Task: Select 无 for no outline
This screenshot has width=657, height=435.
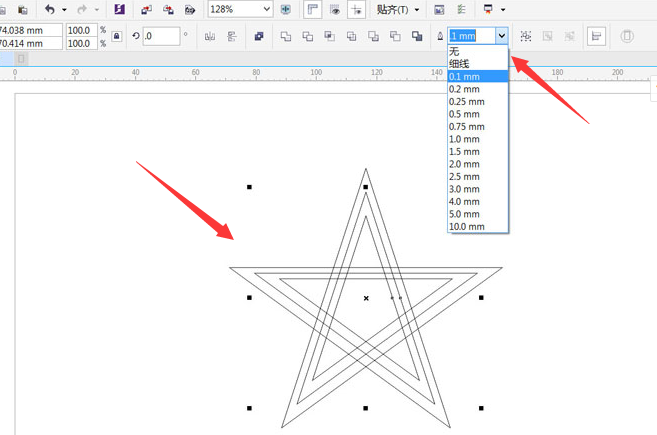Action: click(x=454, y=51)
